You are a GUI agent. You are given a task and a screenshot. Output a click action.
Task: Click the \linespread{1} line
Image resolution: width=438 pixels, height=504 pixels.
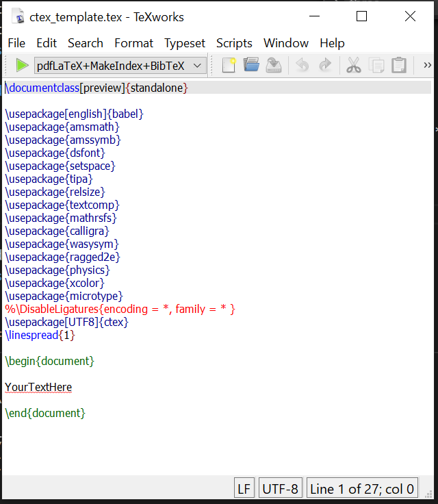click(x=40, y=336)
